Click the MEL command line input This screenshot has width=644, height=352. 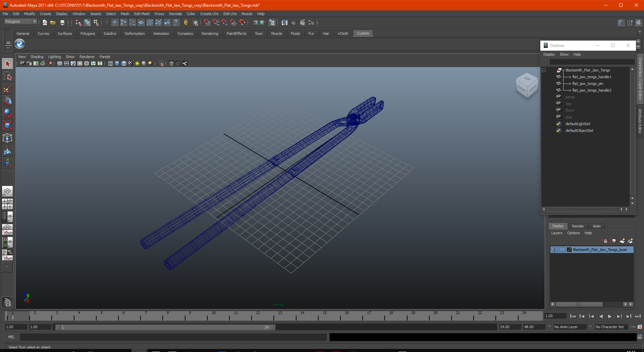click(x=173, y=337)
